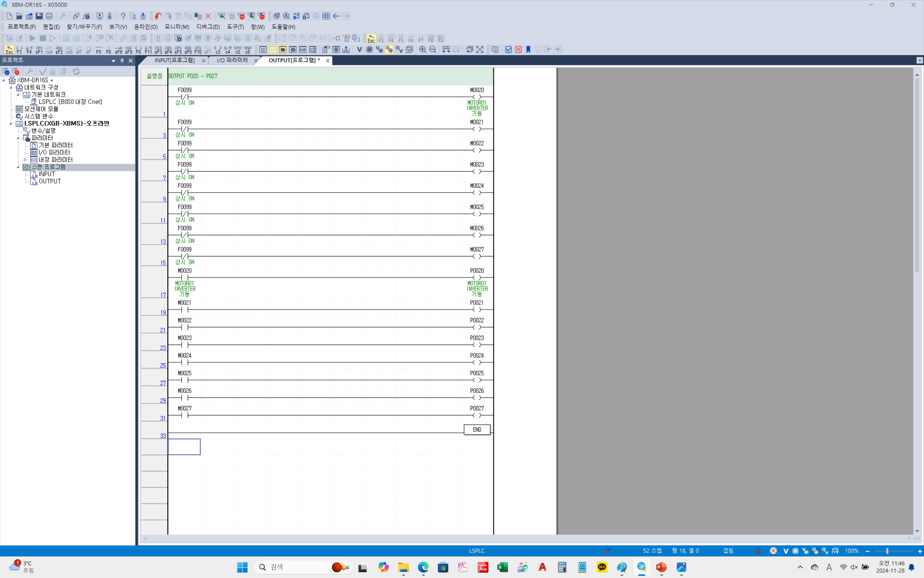Toggle variable view V icon in toolbar

tap(359, 50)
